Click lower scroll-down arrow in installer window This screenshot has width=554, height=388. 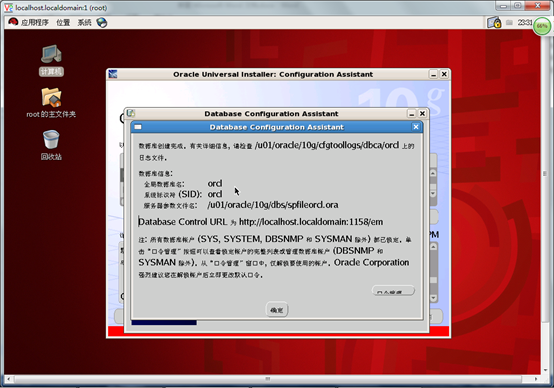tap(433, 298)
